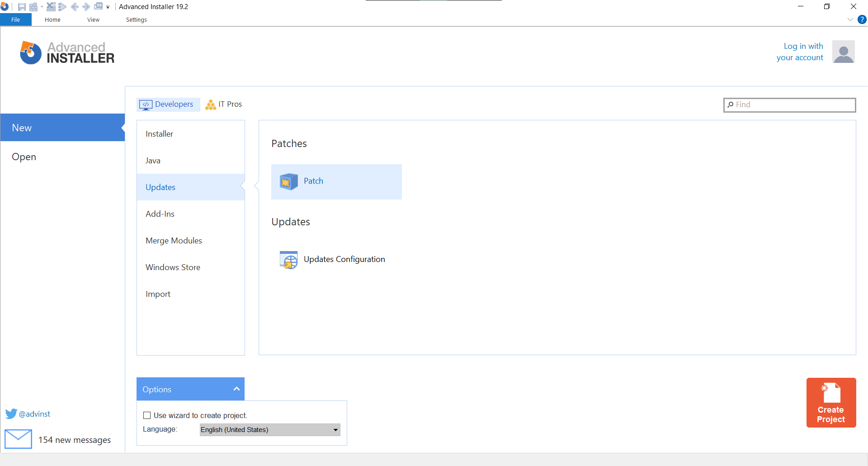Click the Save floppy disk icon
This screenshot has height=466, width=868.
22,7
